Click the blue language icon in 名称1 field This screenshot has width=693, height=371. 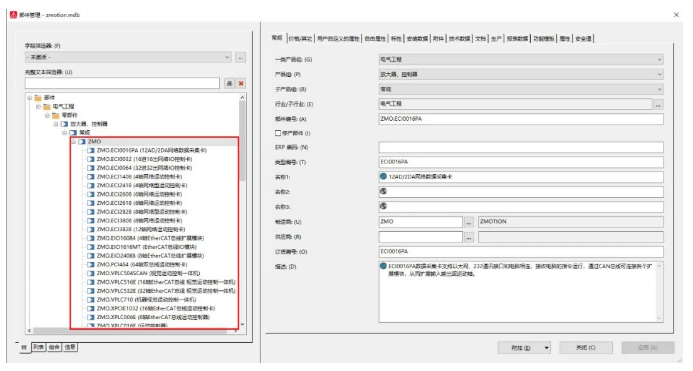point(383,176)
